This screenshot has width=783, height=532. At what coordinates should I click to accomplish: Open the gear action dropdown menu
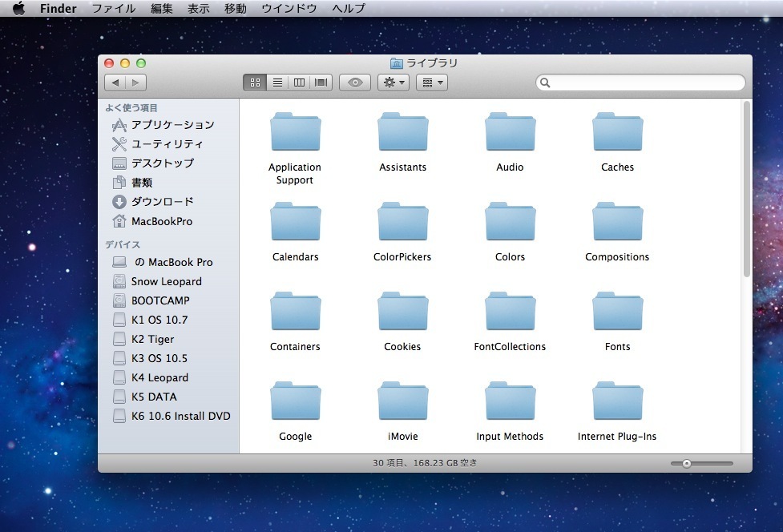(x=394, y=83)
